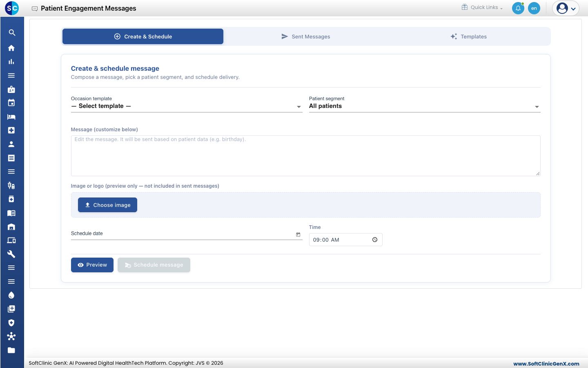Screen dimensions: 588x368
Task: Click the Preview button
Action: 92,265
